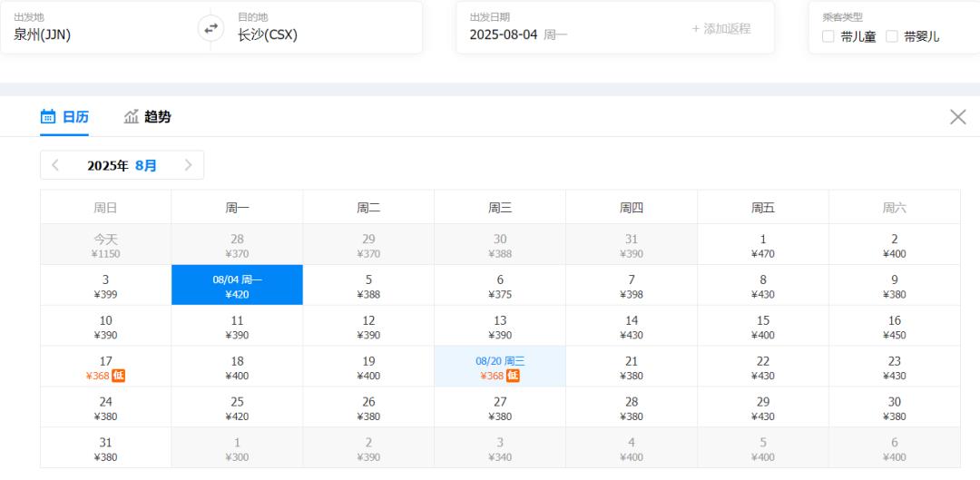Go to next month in calendar
This screenshot has width=980, height=480.
pos(188,165)
